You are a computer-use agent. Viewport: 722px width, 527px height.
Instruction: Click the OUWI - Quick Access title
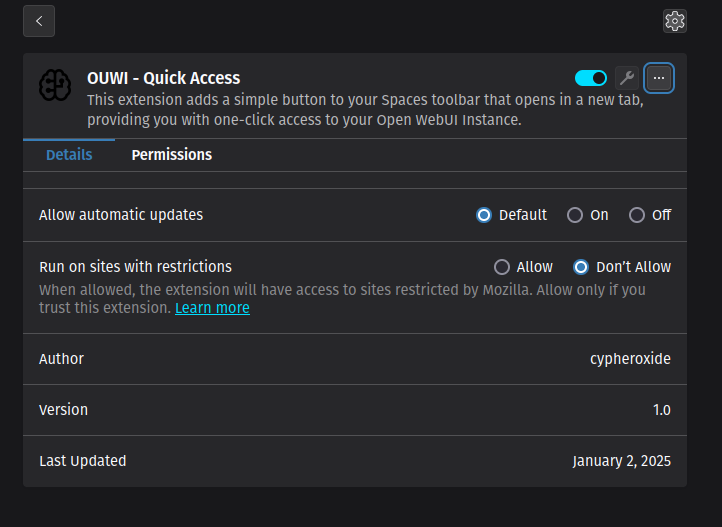click(x=163, y=78)
